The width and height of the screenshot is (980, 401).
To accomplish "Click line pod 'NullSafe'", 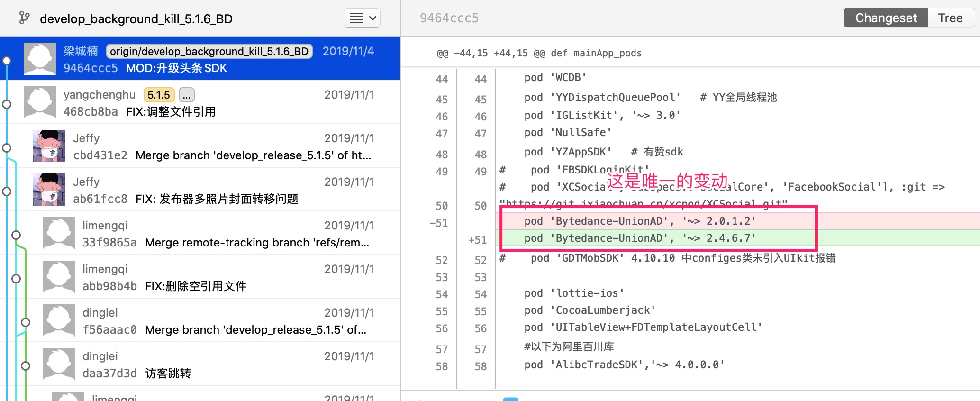I will click(x=568, y=132).
